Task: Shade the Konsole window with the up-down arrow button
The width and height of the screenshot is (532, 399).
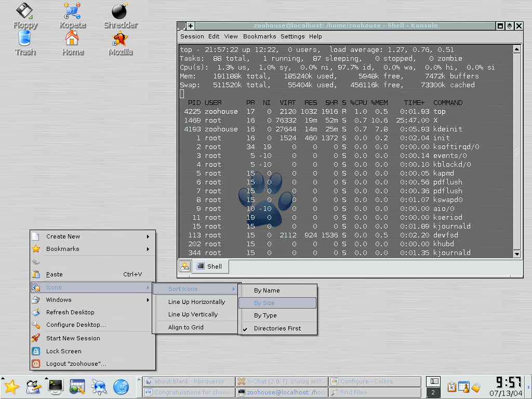Action: pos(509,26)
